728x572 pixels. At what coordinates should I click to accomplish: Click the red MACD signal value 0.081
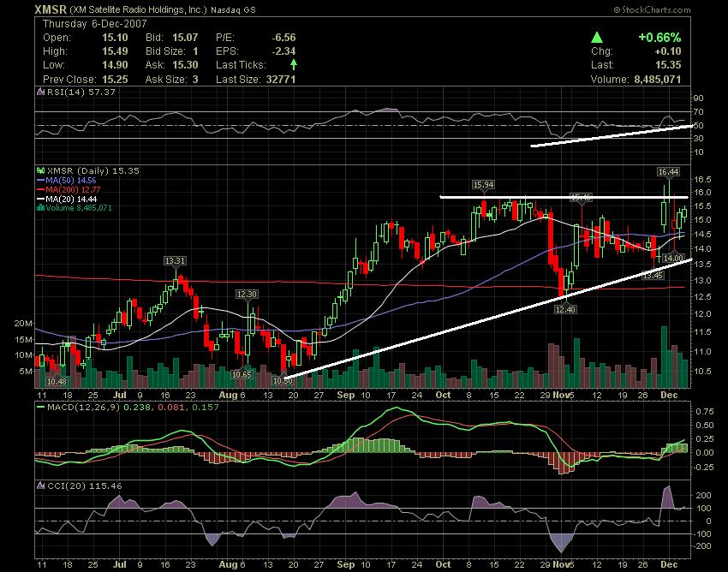pyautogui.click(x=170, y=408)
